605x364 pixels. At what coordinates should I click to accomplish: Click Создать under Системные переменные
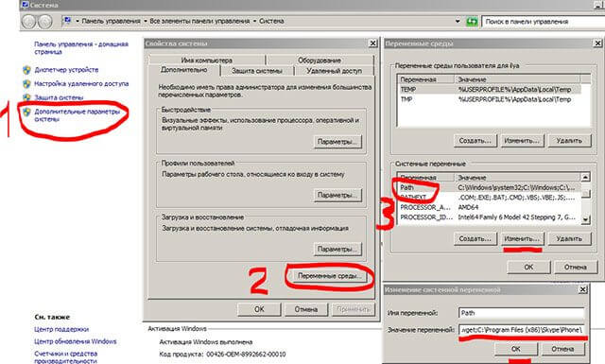click(475, 238)
